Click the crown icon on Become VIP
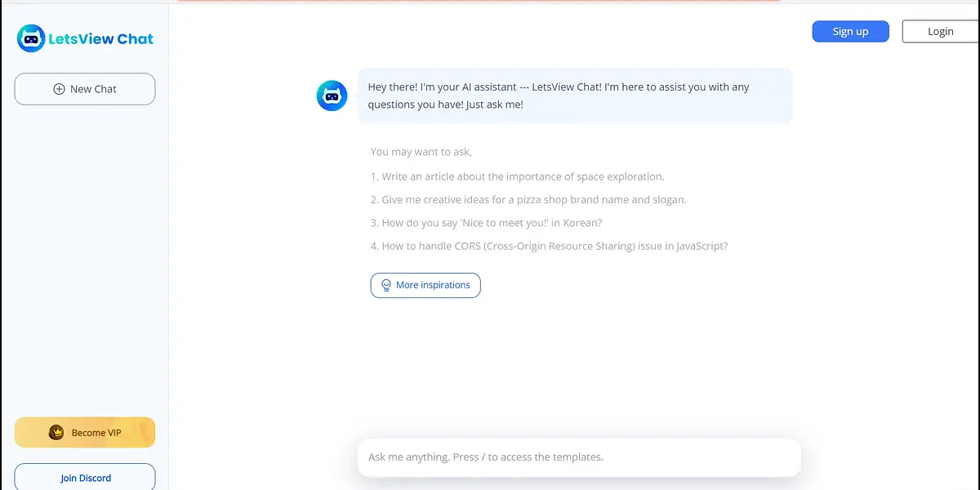980x490 pixels. coord(56,433)
